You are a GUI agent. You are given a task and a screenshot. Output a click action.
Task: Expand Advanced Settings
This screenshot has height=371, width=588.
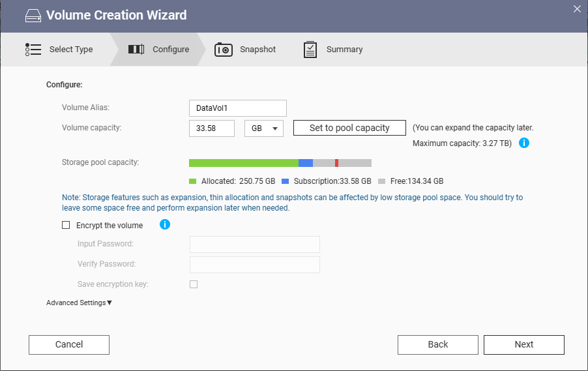pyautogui.click(x=79, y=303)
